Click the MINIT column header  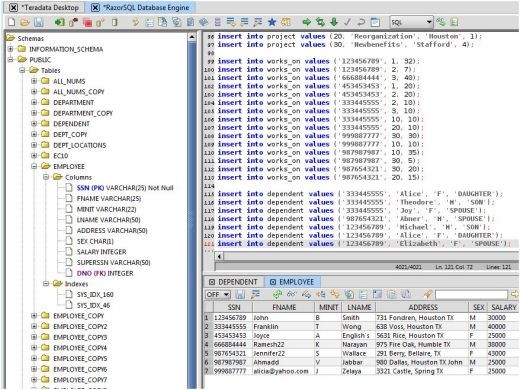(328, 307)
